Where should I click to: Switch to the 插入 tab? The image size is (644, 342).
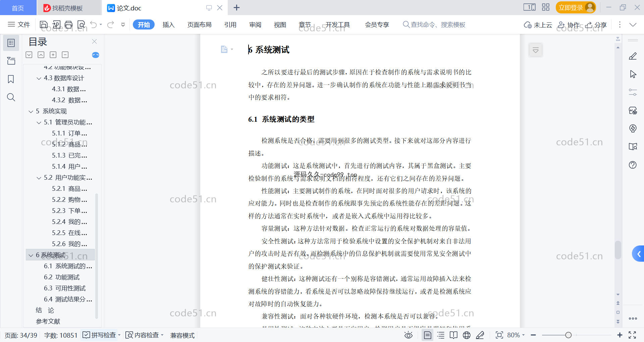(168, 24)
